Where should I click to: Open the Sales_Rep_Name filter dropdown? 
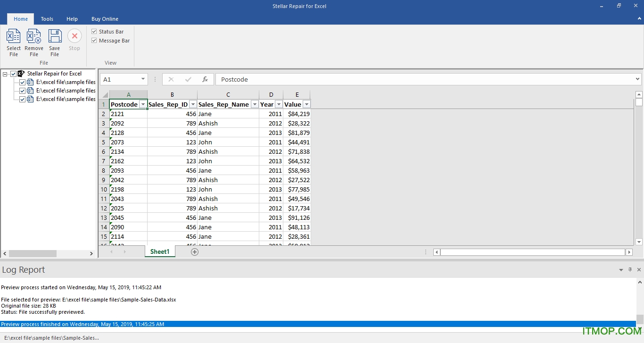[x=255, y=104]
